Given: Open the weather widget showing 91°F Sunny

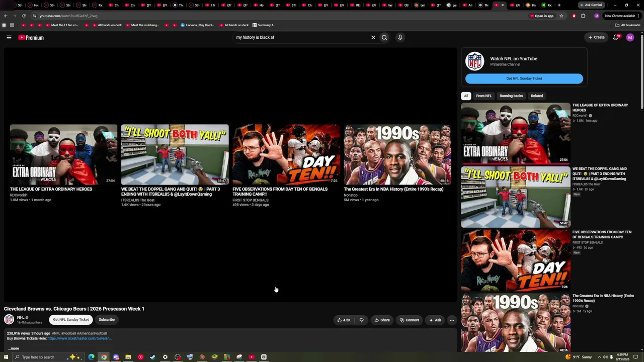Looking at the screenshot, I should click(x=579, y=357).
